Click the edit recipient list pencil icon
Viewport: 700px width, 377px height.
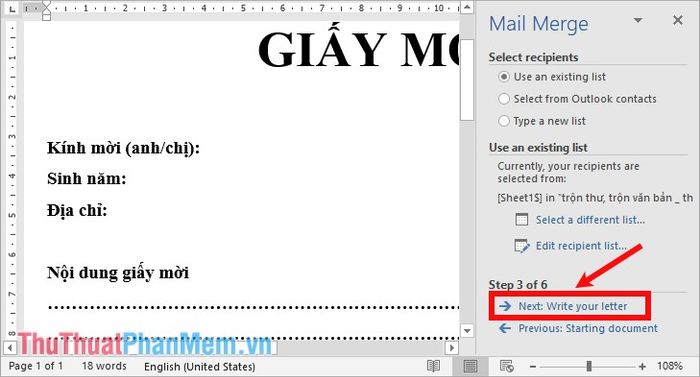[522, 246]
